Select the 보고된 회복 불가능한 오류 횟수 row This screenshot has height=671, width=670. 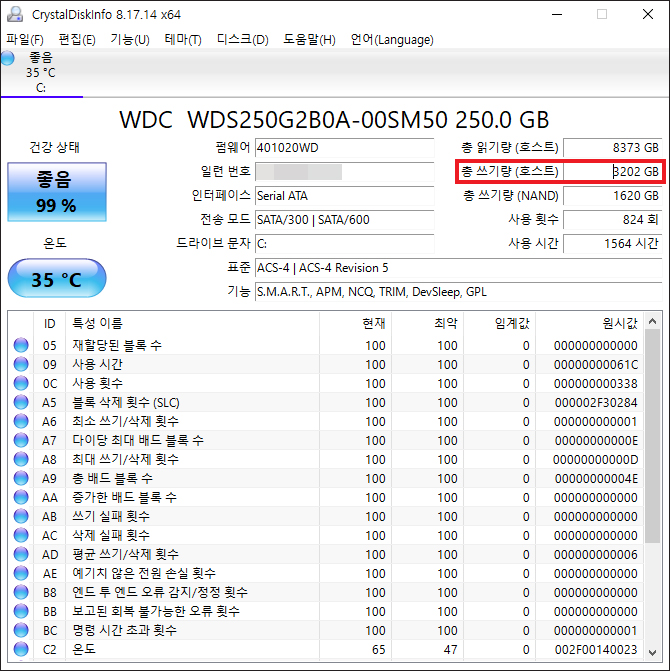tap(326, 611)
